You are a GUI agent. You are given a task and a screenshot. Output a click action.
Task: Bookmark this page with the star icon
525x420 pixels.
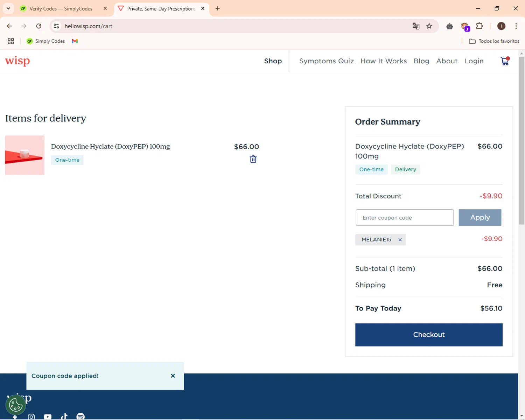[x=429, y=26]
